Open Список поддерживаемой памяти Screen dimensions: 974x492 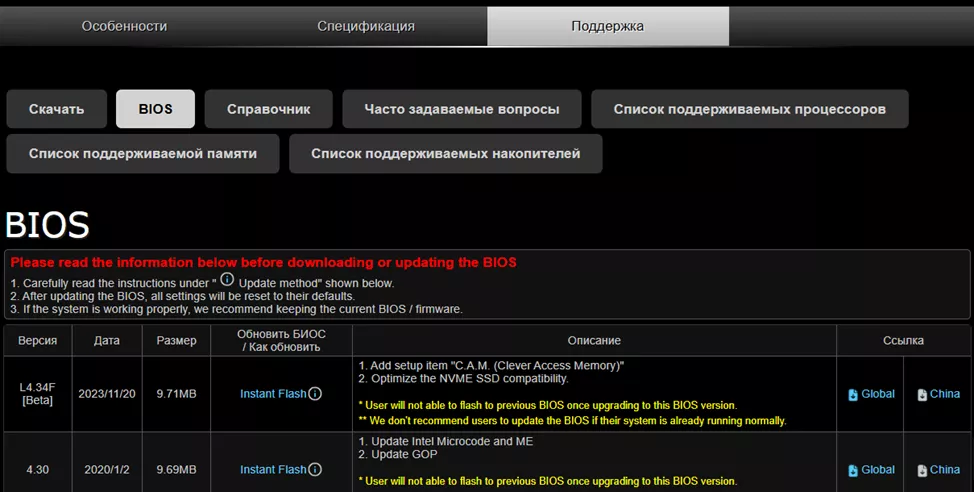[x=142, y=154]
